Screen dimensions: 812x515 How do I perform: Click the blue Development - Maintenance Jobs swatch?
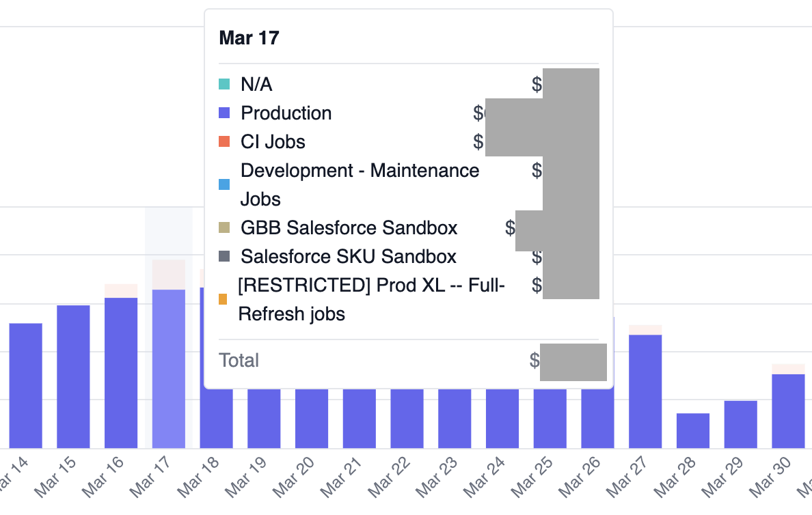point(223,184)
